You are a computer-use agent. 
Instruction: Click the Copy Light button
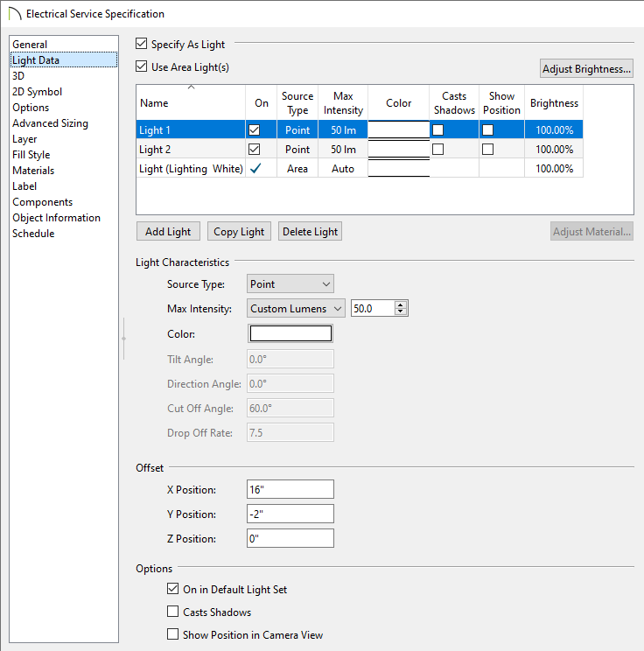[239, 231]
